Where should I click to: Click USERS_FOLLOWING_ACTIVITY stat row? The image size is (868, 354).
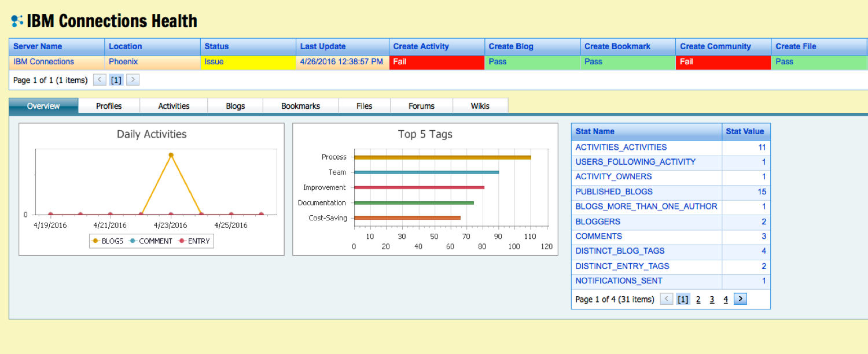[671, 162]
